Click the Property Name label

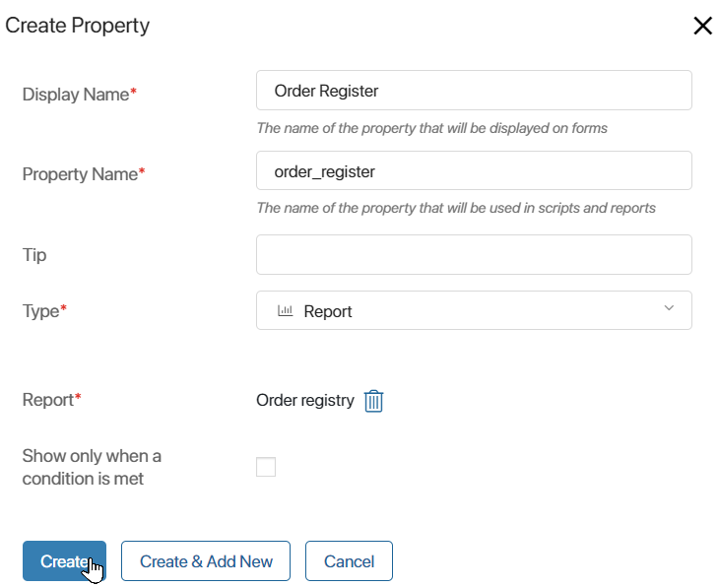pyautogui.click(x=84, y=174)
